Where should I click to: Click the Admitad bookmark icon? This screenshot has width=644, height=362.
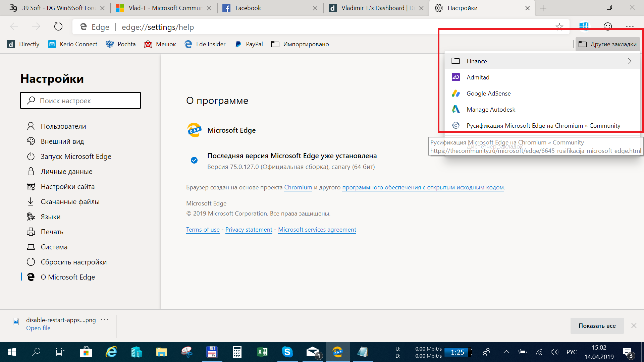click(456, 77)
